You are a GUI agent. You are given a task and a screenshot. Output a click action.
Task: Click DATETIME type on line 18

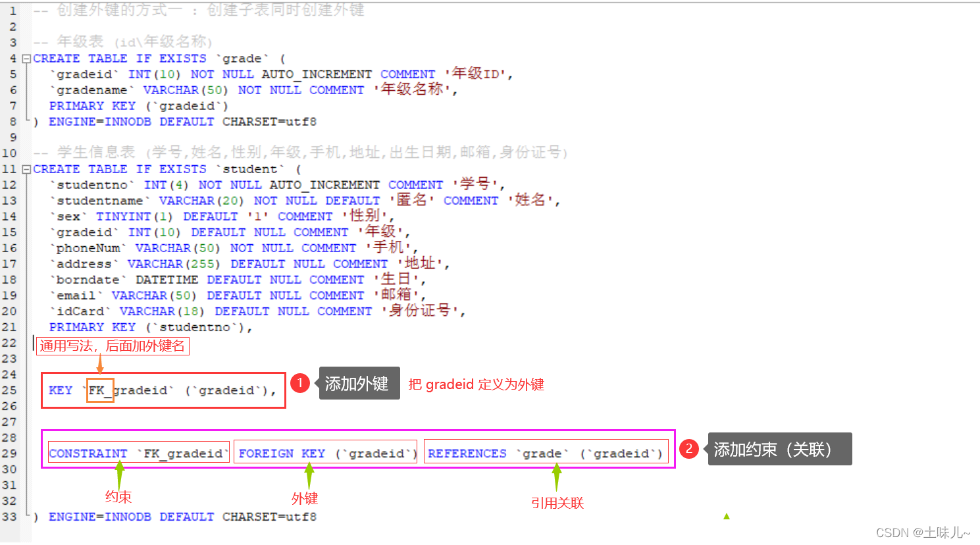point(167,280)
